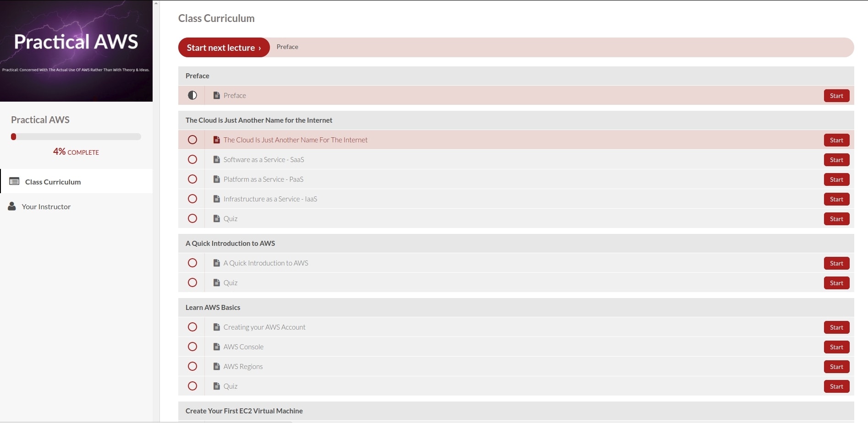The width and height of the screenshot is (868, 423).
Task: Start the Software as a Service - SaaS lecture
Action: click(836, 160)
